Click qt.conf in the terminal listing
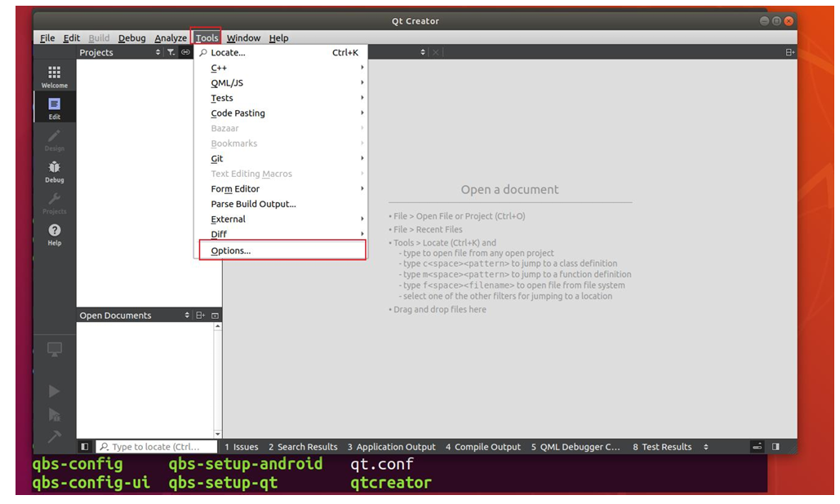 coord(381,463)
